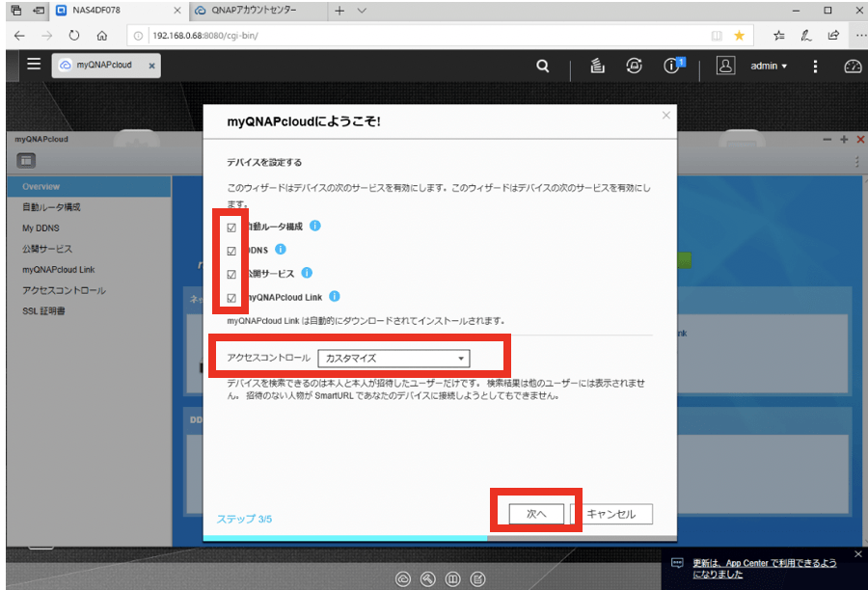Open browser settings and more menu

tap(860, 36)
